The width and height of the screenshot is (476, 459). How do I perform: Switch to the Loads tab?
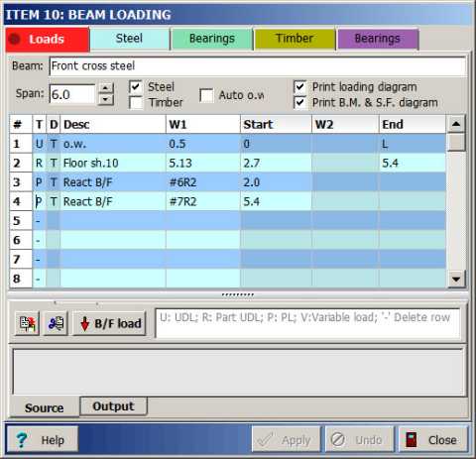[48, 40]
